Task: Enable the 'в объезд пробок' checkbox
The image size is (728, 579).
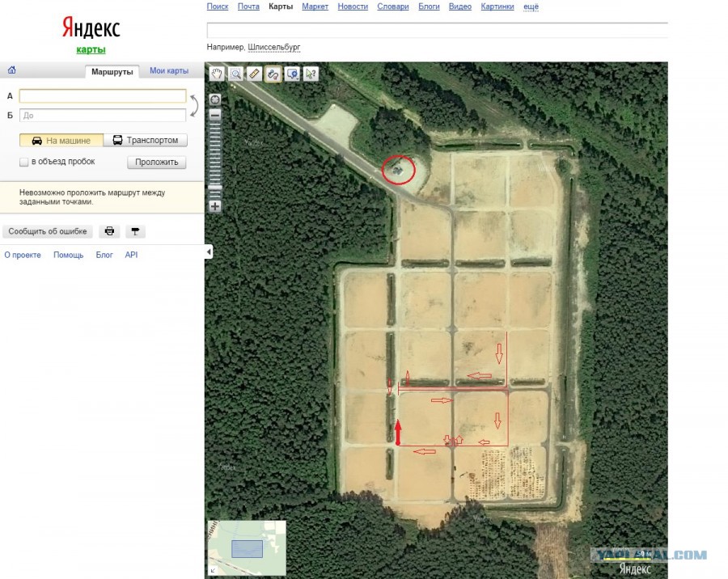Action: (x=24, y=162)
